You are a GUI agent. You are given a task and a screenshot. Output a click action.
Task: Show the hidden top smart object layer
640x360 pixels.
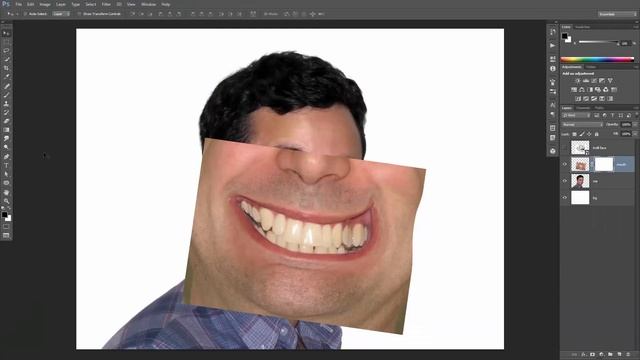[x=565, y=148]
